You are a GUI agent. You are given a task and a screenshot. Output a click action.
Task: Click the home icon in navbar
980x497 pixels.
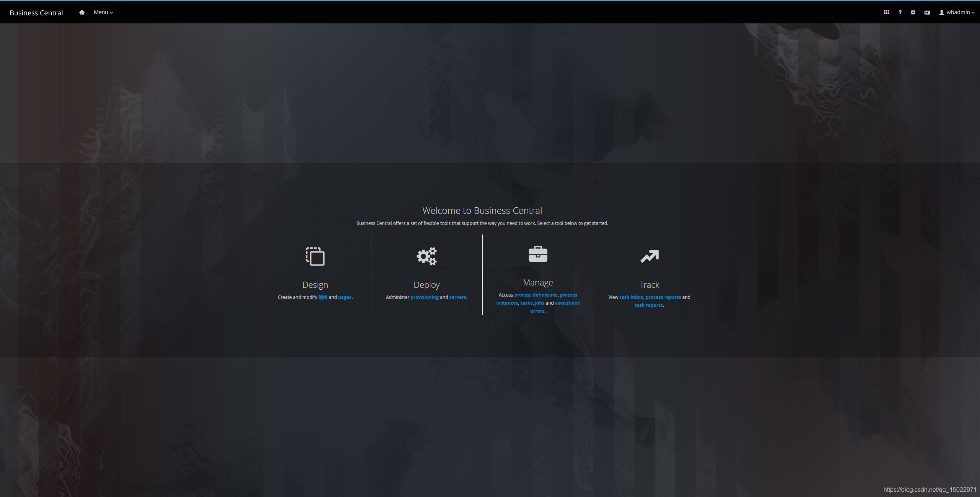pyautogui.click(x=82, y=12)
